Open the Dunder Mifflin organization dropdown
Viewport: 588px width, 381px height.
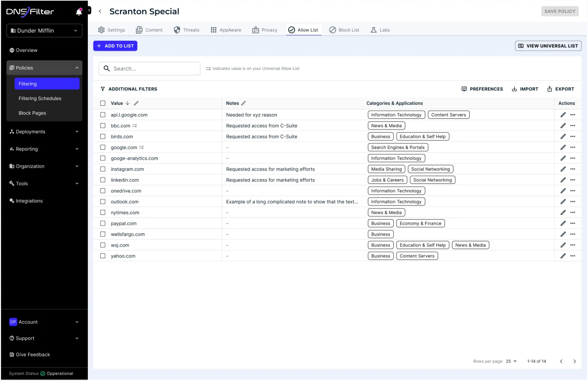(44, 31)
